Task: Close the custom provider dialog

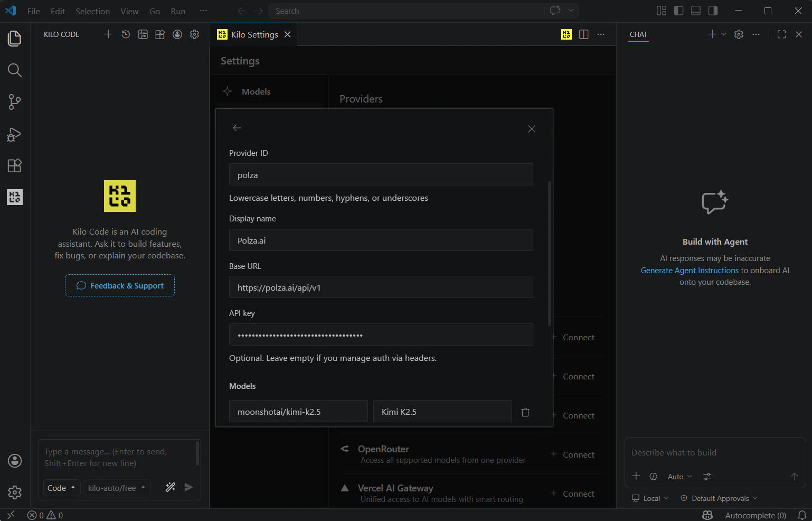Action: [532, 129]
